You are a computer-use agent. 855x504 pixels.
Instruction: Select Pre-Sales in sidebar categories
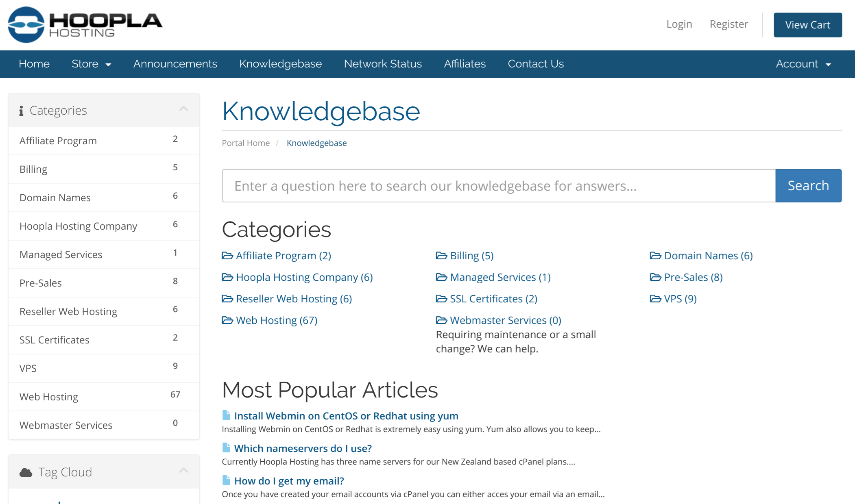[x=104, y=283]
